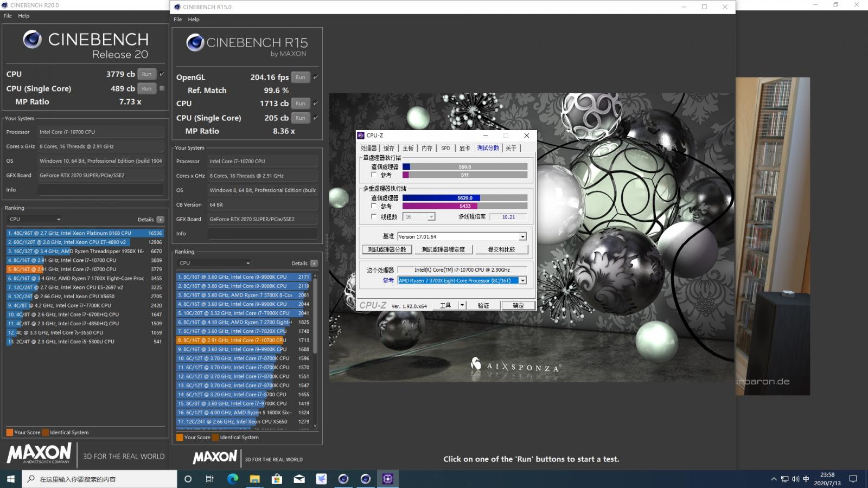Toggle R15 CPU (Single Core) test checkbox
Screen dimensions: 868x488
[316, 118]
